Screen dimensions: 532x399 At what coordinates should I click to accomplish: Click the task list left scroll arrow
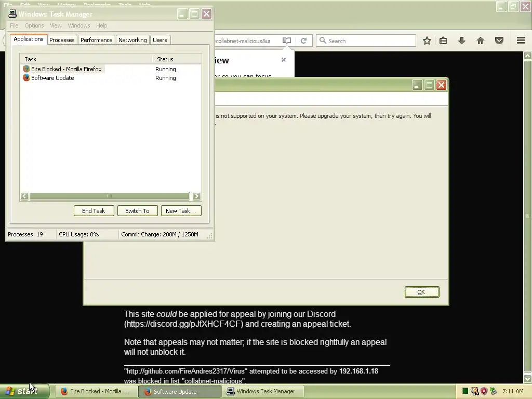coord(24,196)
